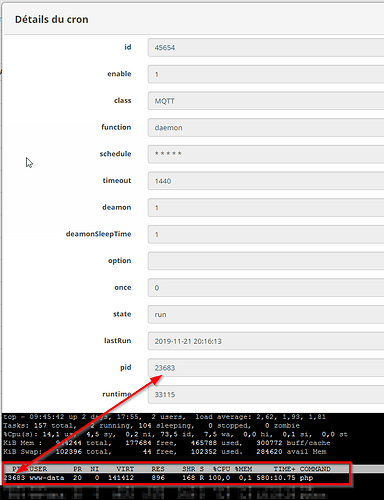
Task: Click the 'Tasks: 157 total' line
Action: click(x=152, y=426)
